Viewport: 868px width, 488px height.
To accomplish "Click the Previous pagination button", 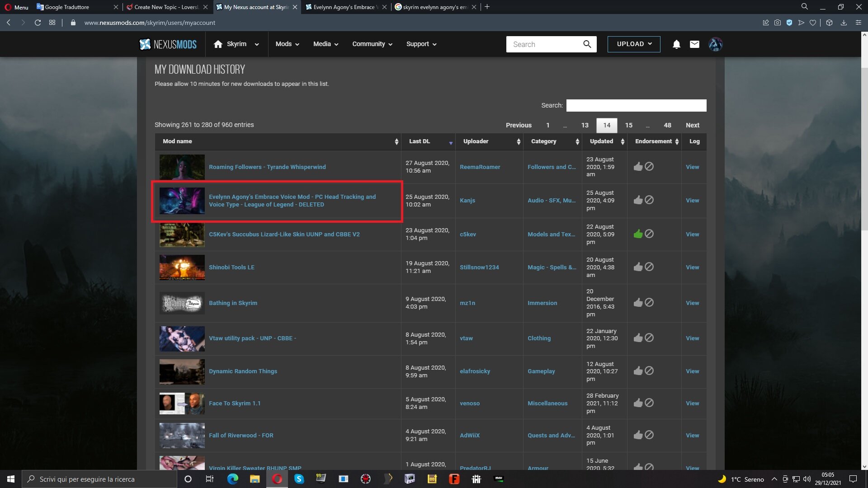I will click(x=519, y=125).
